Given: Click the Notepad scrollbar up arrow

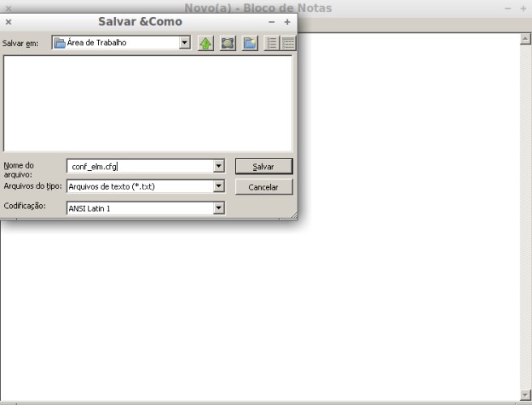Looking at the screenshot, I should click(x=525, y=38).
